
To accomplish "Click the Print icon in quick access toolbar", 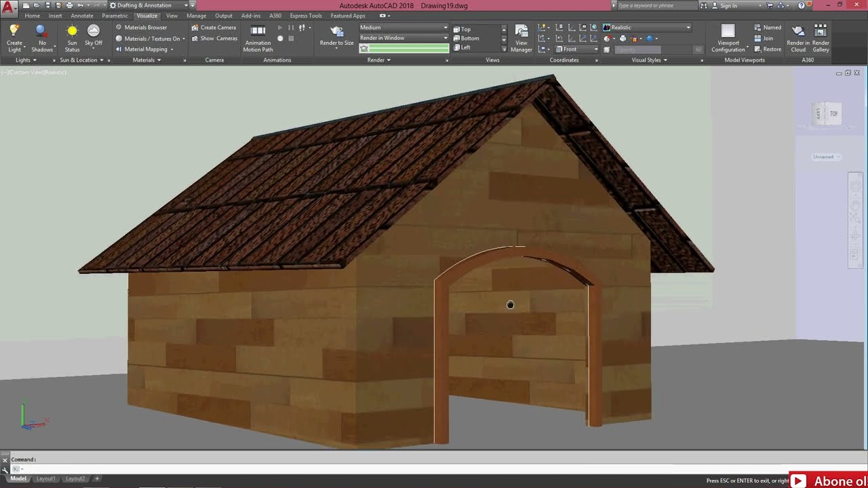I will tap(69, 5).
